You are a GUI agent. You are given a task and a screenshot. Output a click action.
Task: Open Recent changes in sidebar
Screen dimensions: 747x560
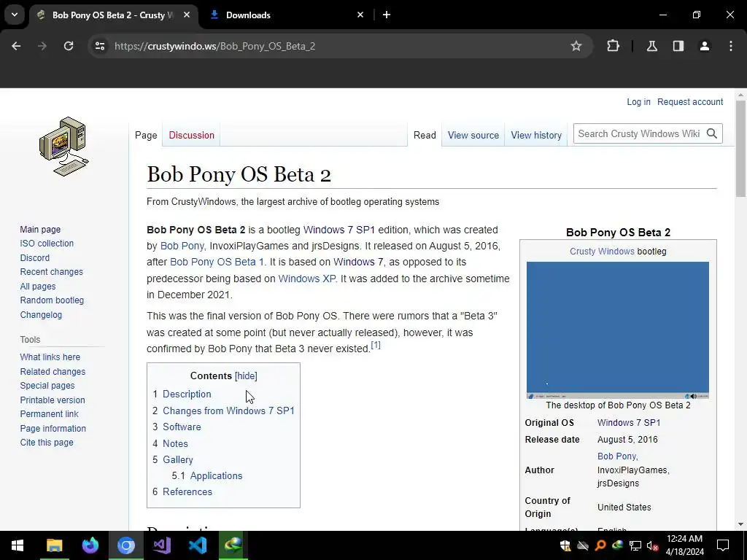[52, 272]
